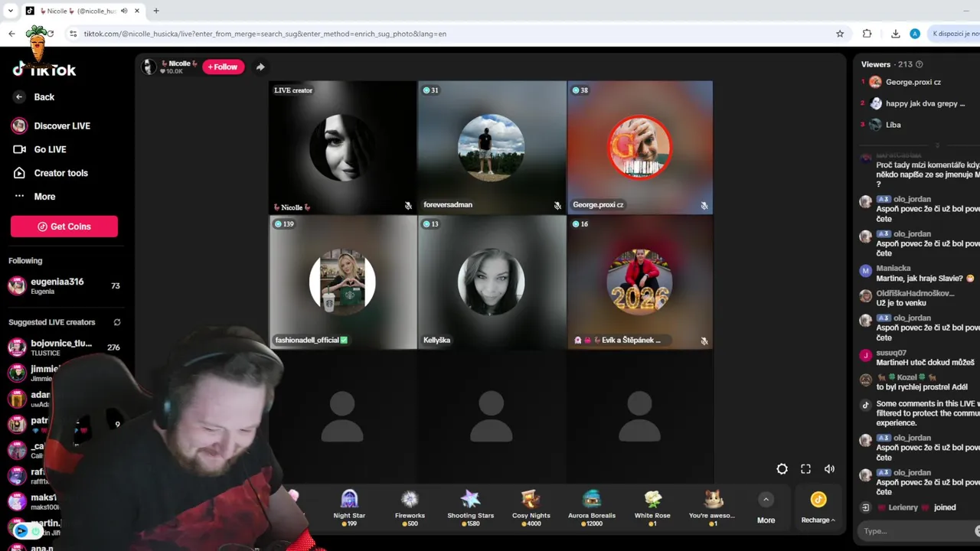Open George.proxi cz guest tile

point(640,148)
